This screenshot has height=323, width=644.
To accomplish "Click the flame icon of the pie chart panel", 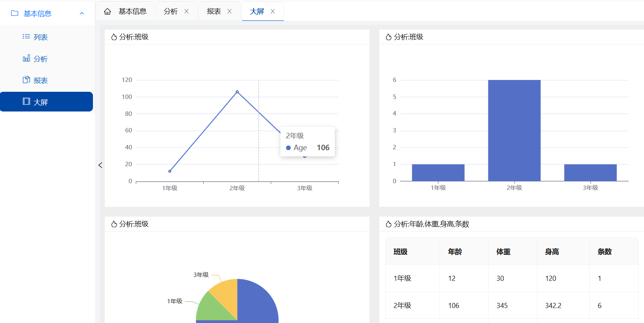I will click(114, 224).
